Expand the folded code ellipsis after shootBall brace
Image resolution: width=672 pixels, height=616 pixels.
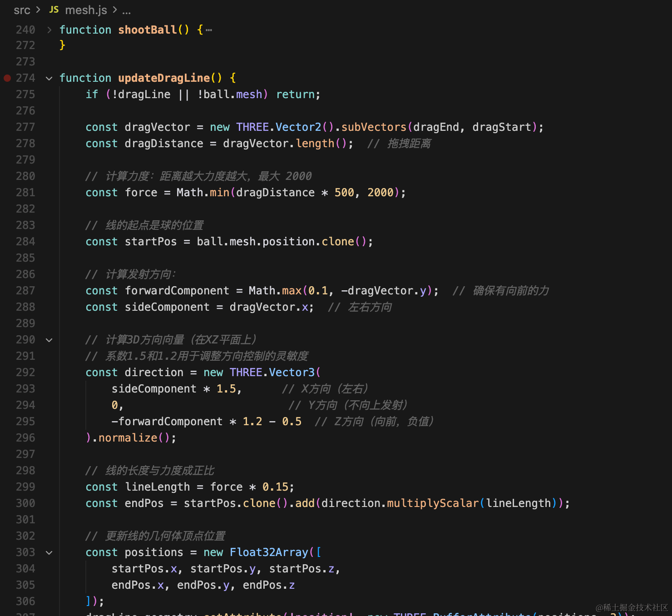(209, 30)
